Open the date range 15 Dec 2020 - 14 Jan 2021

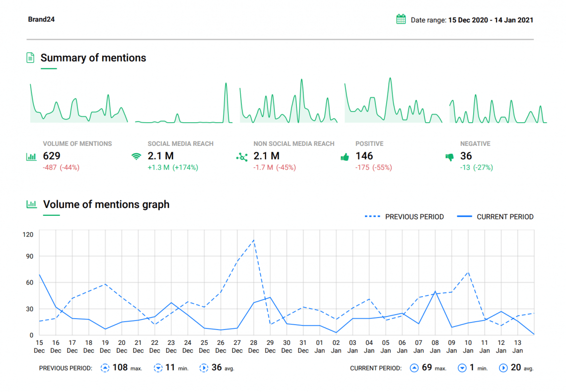coord(491,20)
